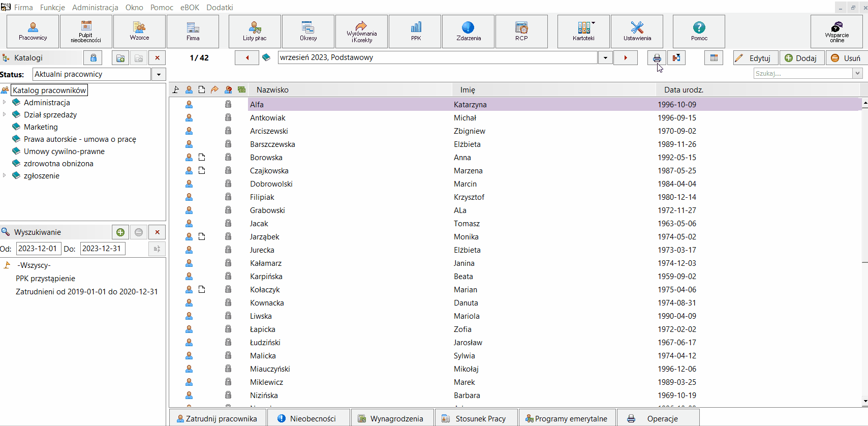Open the Pomoc help button

699,32
